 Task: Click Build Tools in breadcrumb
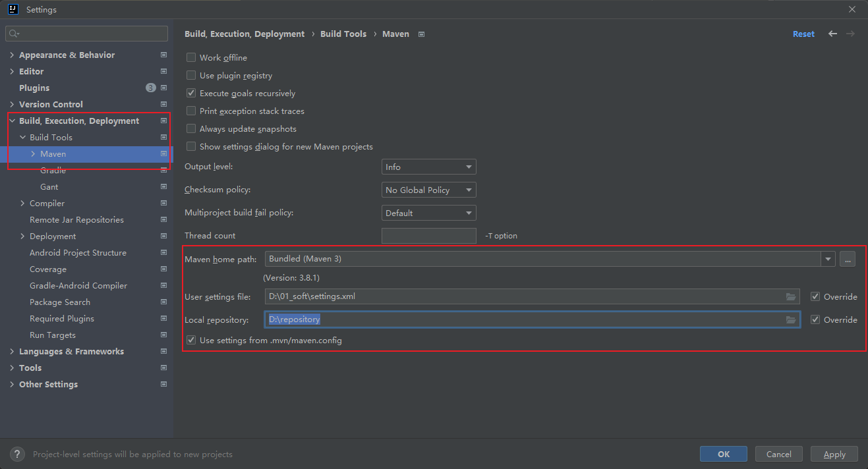343,34
